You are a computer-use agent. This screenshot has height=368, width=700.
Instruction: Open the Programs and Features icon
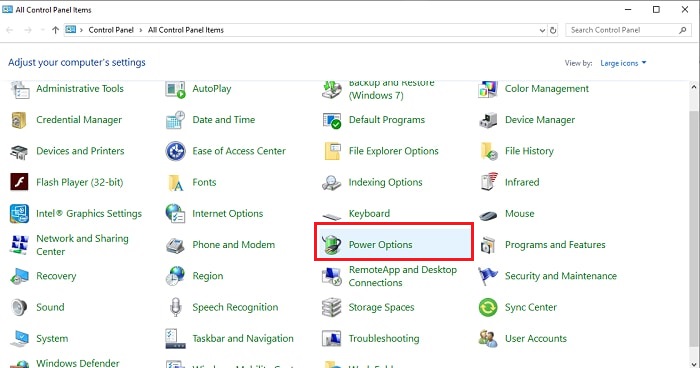[x=488, y=245]
